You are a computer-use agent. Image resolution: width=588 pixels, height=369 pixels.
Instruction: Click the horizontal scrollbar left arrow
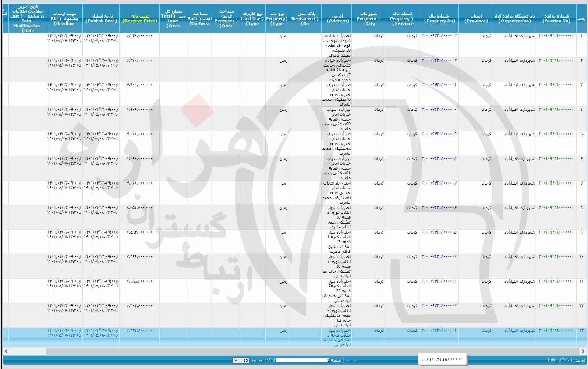tap(6, 351)
